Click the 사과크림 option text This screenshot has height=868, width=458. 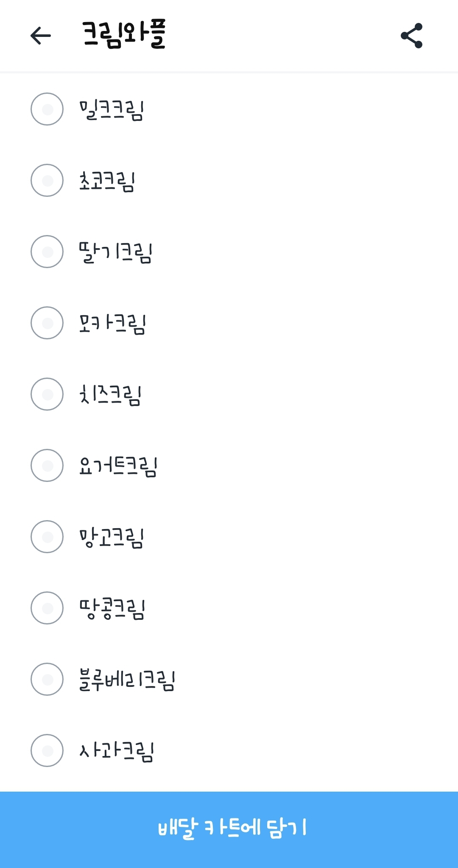(117, 751)
